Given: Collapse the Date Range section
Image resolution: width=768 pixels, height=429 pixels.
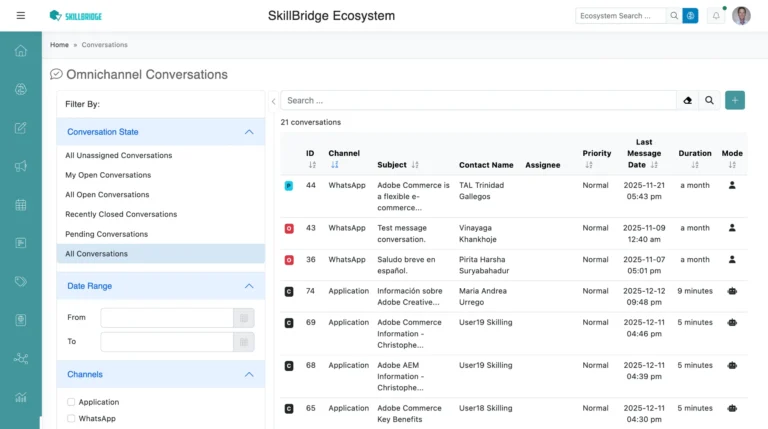Looking at the screenshot, I should pyautogui.click(x=249, y=286).
